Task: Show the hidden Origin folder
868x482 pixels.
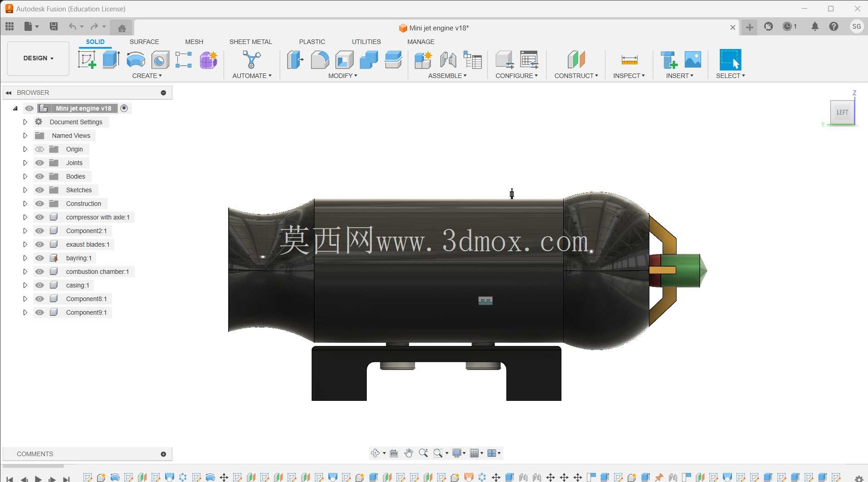Action: click(40, 149)
